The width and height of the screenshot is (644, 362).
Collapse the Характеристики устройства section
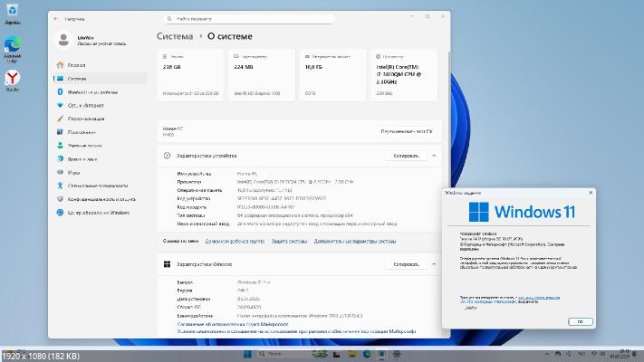[434, 156]
